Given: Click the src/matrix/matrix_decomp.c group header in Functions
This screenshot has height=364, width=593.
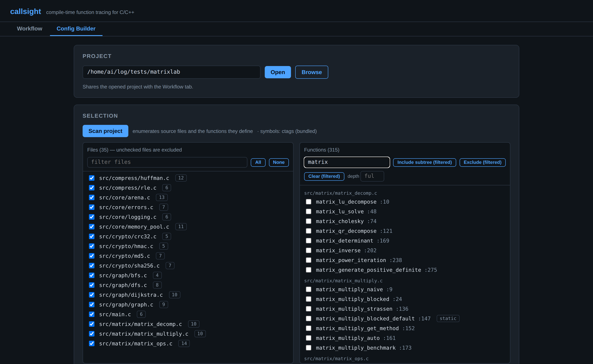Looking at the screenshot, I should 340,193.
